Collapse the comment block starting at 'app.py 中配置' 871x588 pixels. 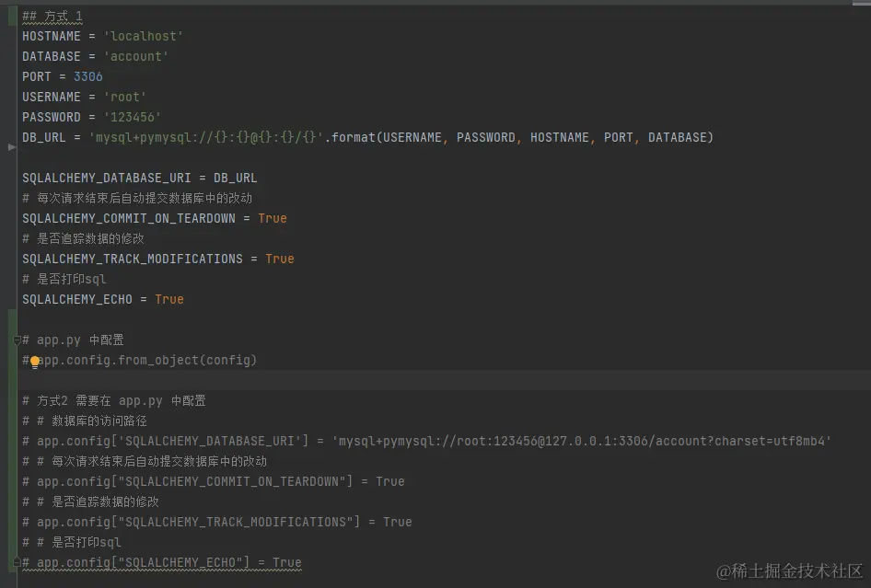click(17, 340)
